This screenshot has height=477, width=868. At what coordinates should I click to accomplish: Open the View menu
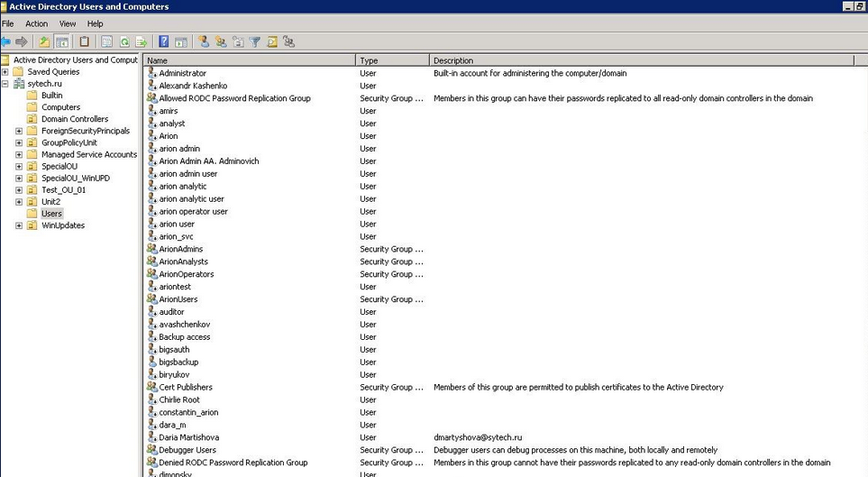68,23
